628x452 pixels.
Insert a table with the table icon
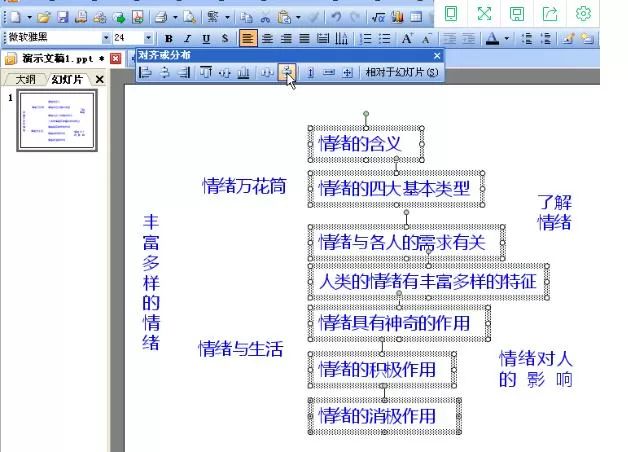point(416,17)
